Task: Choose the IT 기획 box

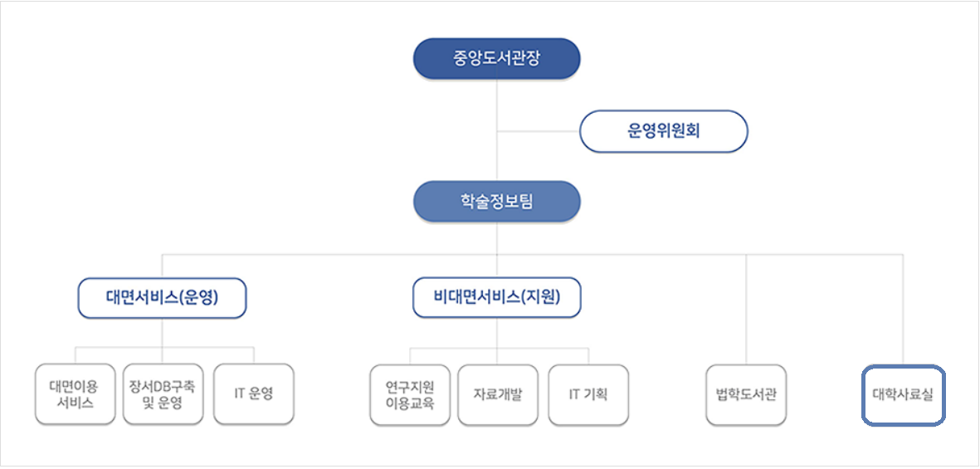Action: pyautogui.click(x=589, y=394)
